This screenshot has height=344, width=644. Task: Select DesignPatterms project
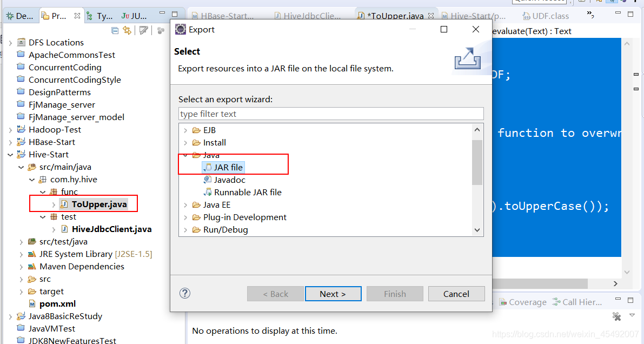tap(59, 92)
